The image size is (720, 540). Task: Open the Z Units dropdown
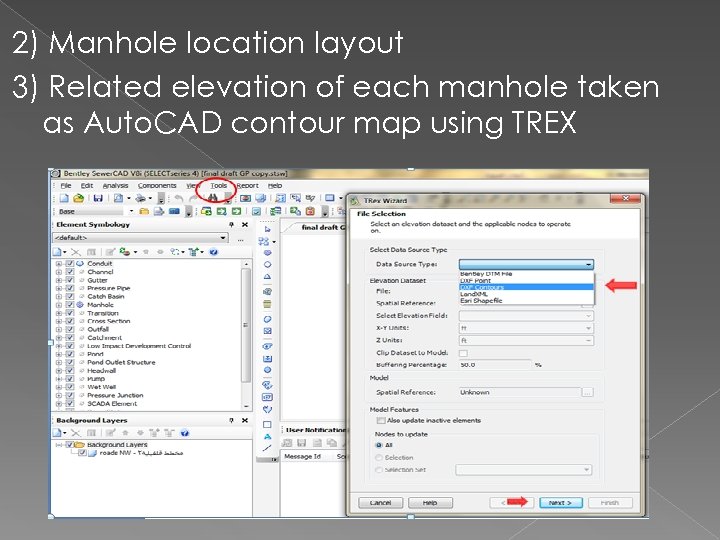[x=526, y=340]
